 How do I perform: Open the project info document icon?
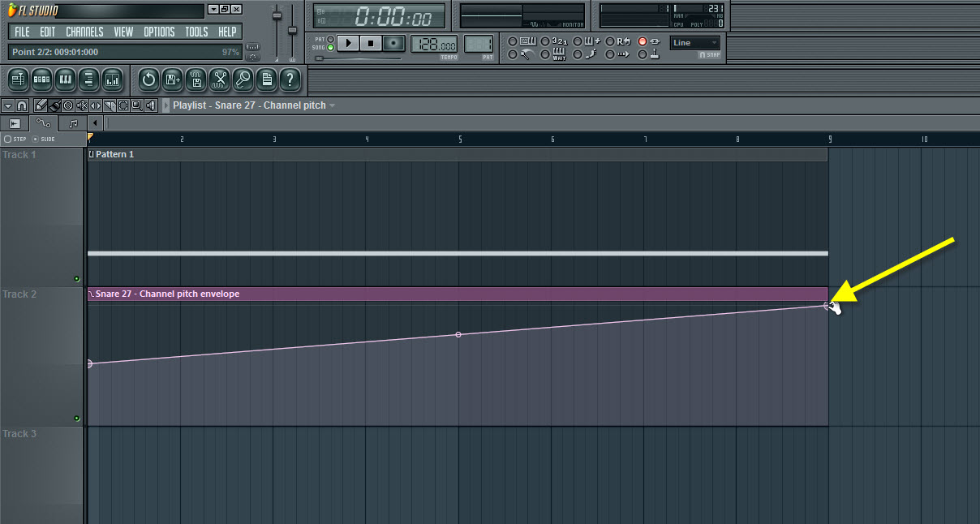coord(266,79)
